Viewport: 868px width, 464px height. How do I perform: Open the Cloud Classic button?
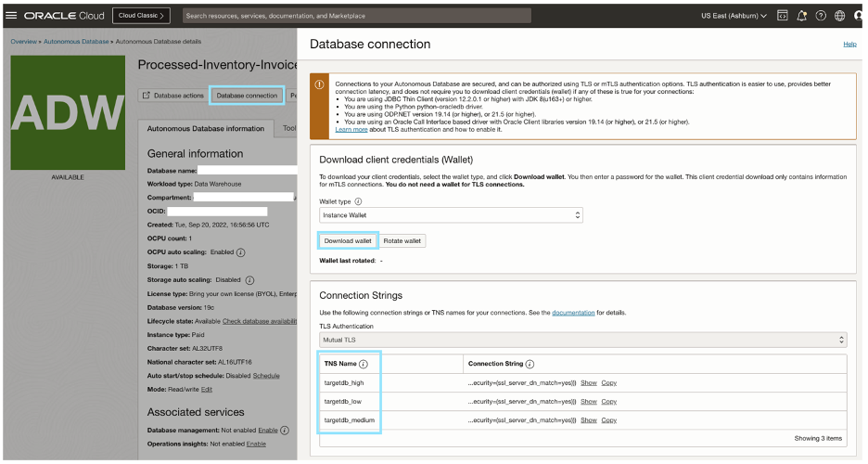pyautogui.click(x=141, y=16)
